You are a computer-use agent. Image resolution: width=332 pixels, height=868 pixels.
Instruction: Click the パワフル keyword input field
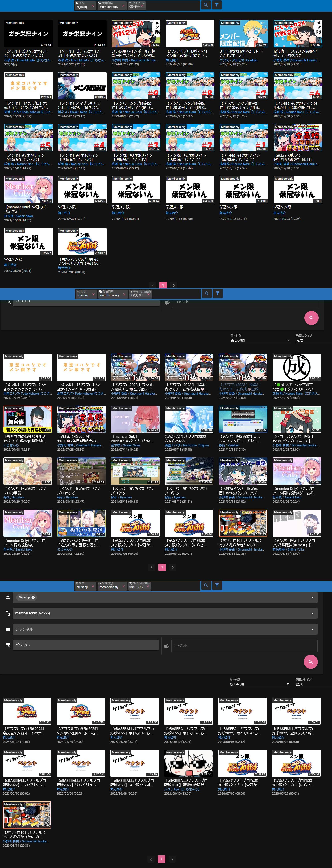pyautogui.click(x=86, y=645)
